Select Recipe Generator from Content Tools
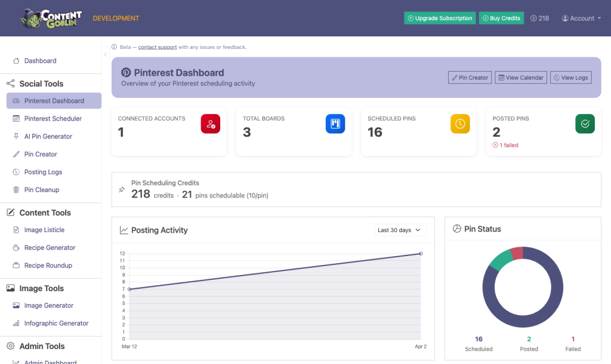Screen dimensions: 611x364 [x=50, y=248]
